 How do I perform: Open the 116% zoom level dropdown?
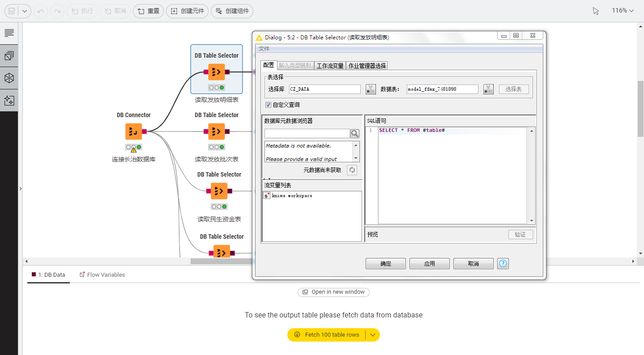[x=623, y=11]
